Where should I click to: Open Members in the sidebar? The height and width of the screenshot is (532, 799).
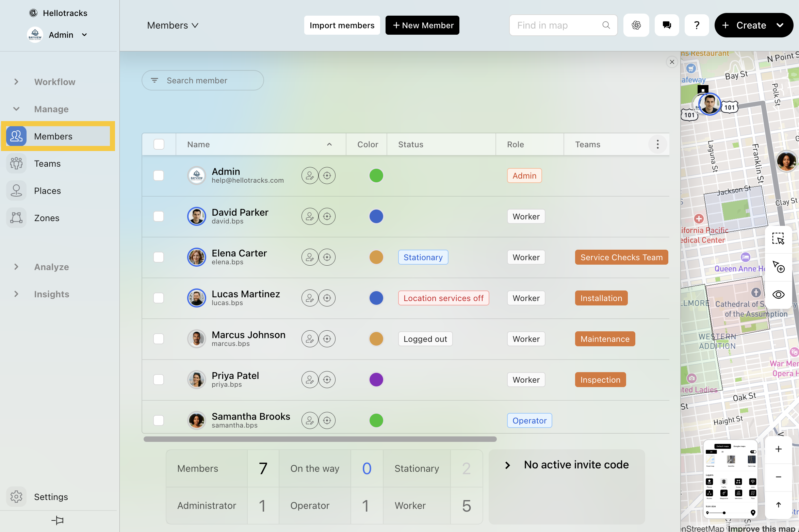click(58, 136)
